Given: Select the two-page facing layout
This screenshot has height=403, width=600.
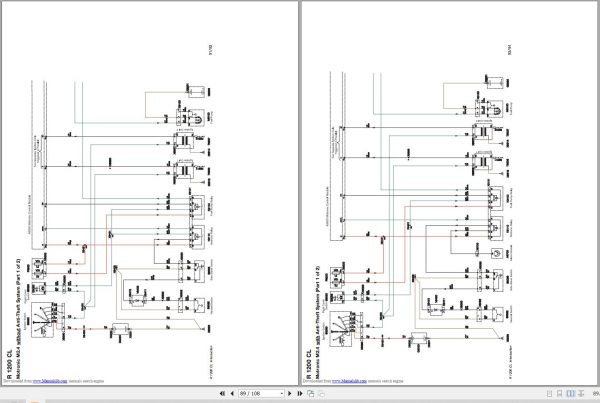Looking at the screenshot, I should click(571, 393).
